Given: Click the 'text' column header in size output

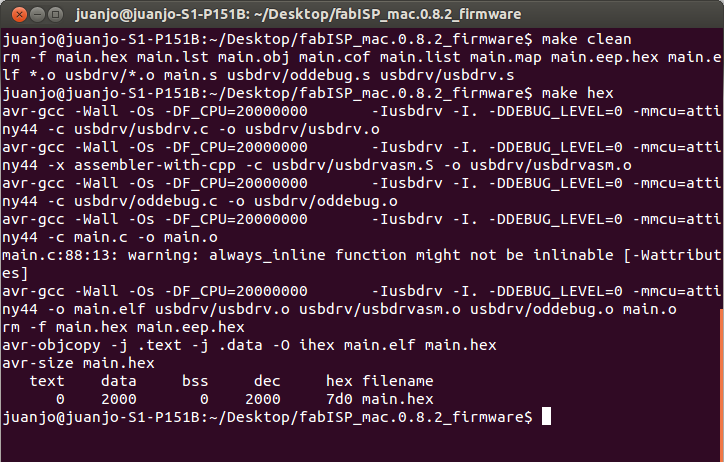Looking at the screenshot, I should (47, 381).
